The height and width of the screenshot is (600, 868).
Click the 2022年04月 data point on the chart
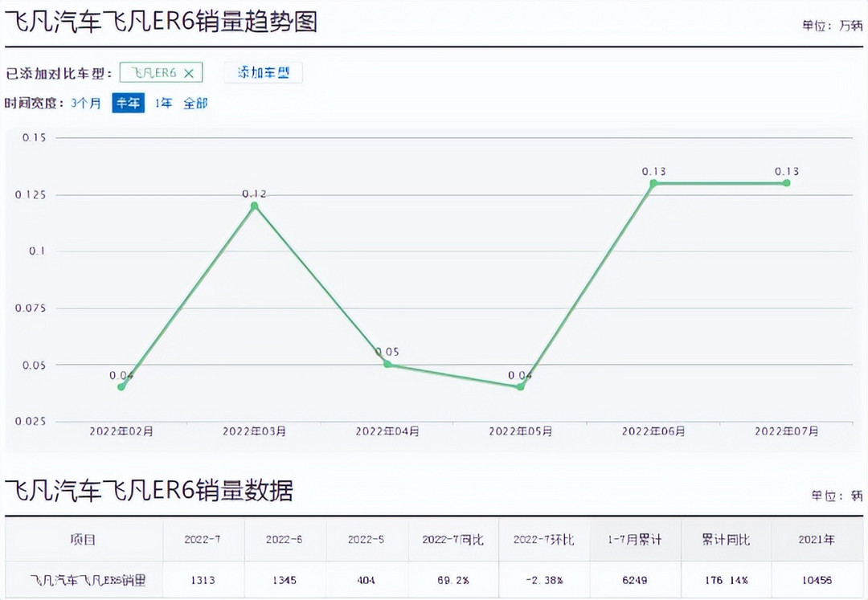(387, 364)
